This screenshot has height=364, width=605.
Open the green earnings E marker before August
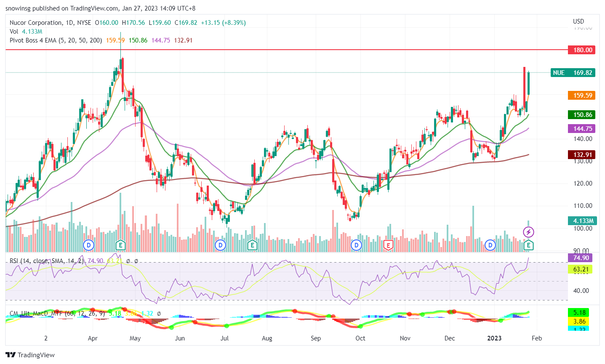[x=252, y=245]
